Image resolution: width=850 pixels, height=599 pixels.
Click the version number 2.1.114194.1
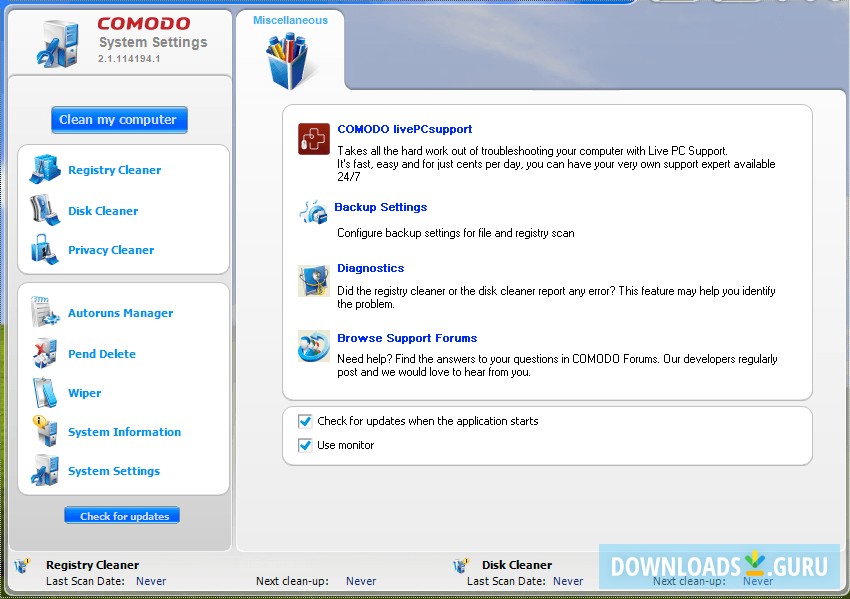point(129,59)
